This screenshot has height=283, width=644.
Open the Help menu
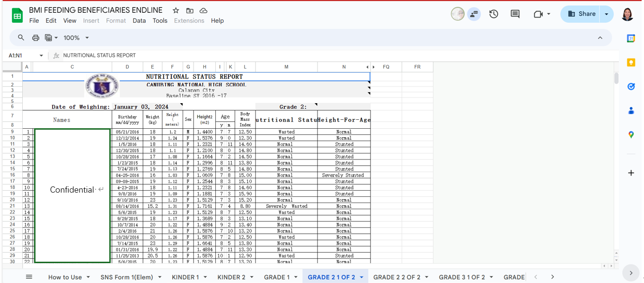click(x=217, y=21)
